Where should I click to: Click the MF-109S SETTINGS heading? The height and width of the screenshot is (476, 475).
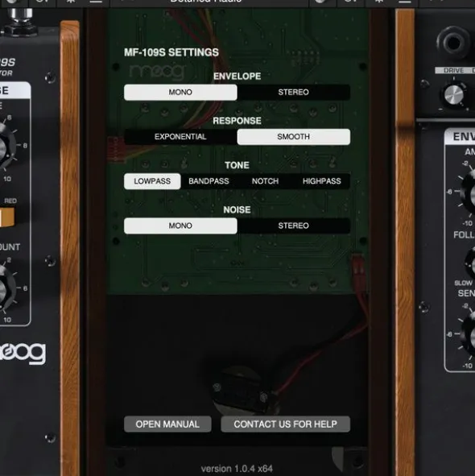point(171,52)
